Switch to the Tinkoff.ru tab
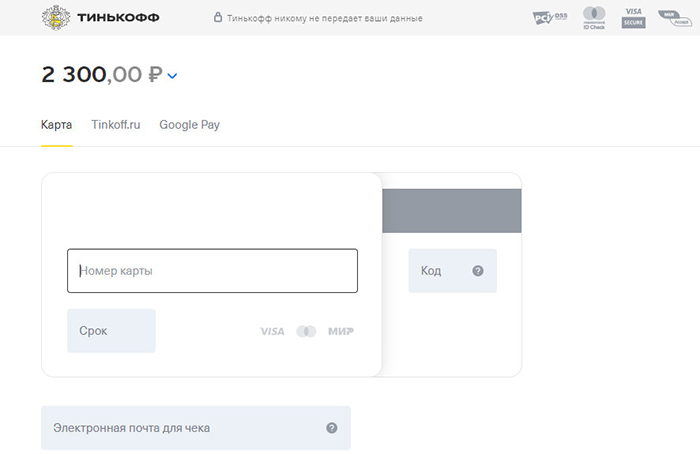This screenshot has height=454, width=700. 116,125
